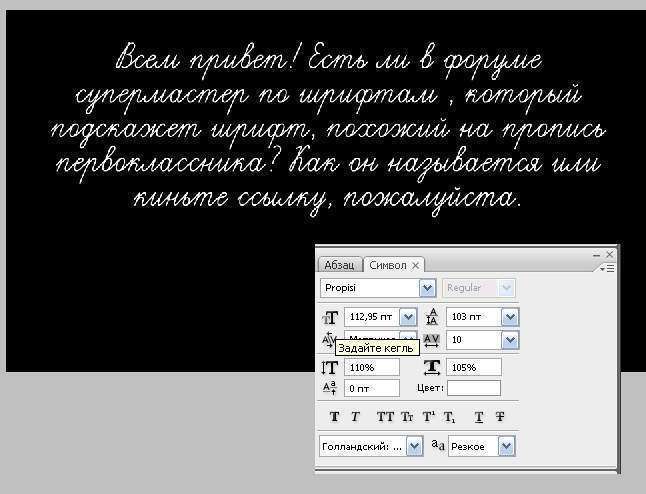The height and width of the screenshot is (494, 646).
Task: Toggle Subscript style
Action: pyautogui.click(x=449, y=417)
